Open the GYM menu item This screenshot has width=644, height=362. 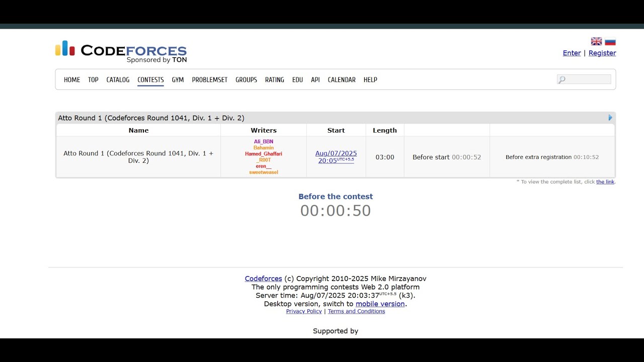click(178, 80)
